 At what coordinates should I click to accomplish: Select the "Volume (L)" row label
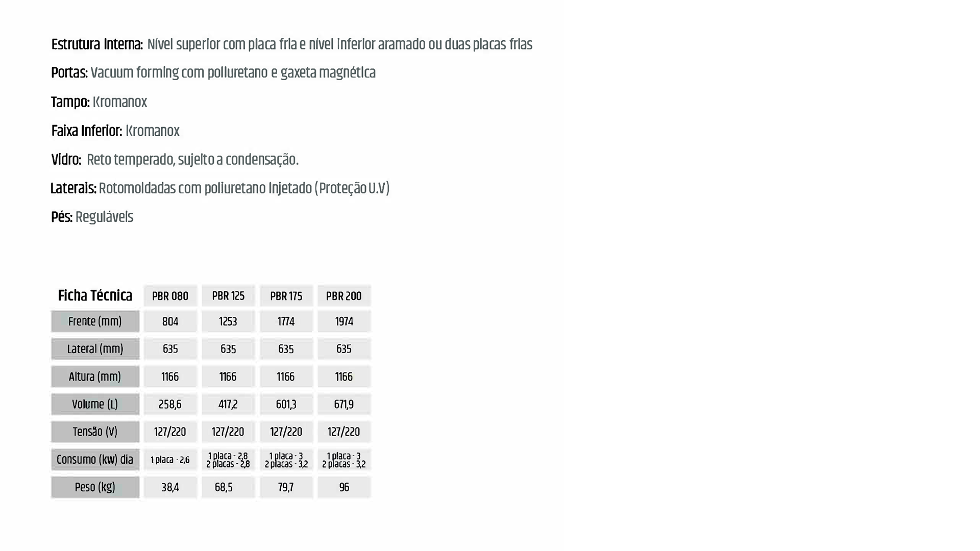[95, 404]
